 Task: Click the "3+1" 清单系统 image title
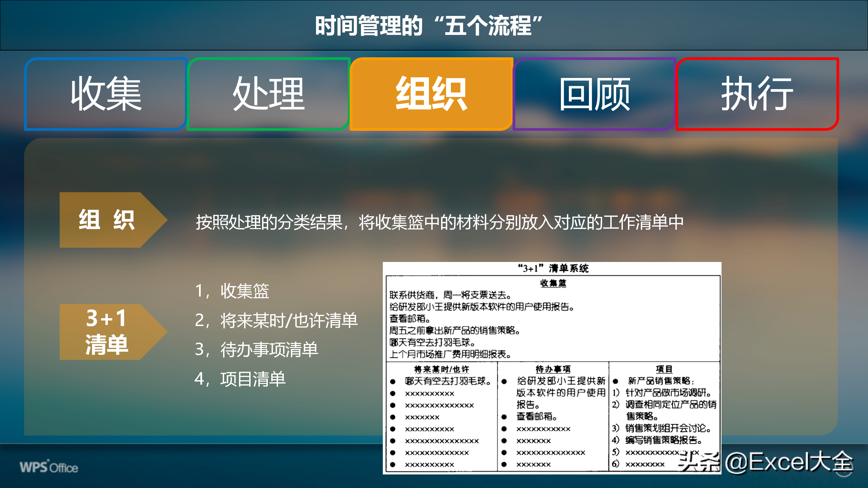[x=553, y=268]
